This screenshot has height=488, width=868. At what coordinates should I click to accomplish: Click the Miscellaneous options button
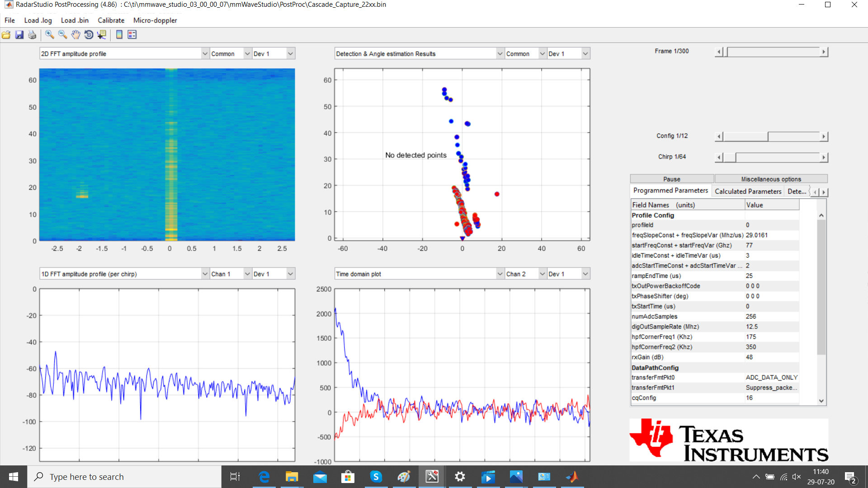coord(771,179)
